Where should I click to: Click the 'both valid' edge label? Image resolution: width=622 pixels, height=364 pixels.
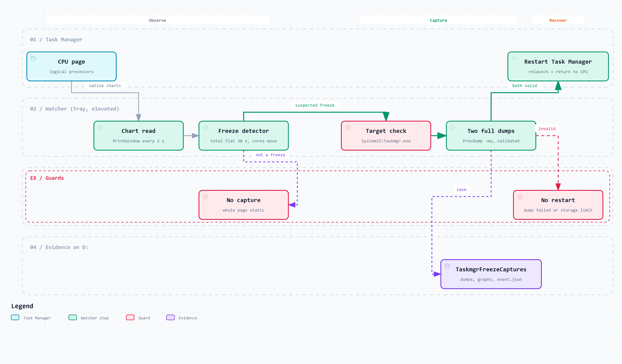524,86
